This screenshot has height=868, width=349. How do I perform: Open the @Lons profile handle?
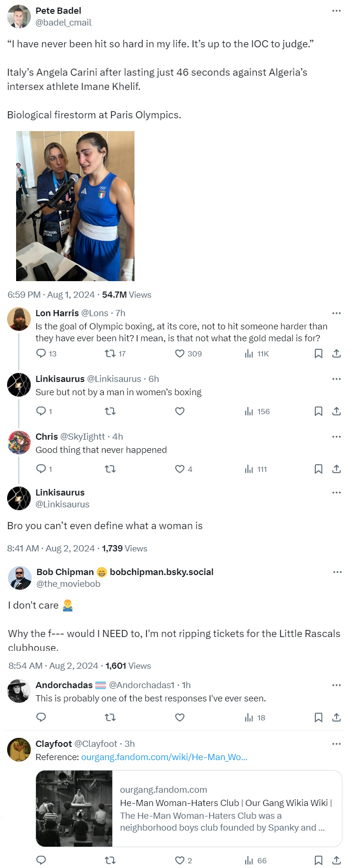(95, 313)
